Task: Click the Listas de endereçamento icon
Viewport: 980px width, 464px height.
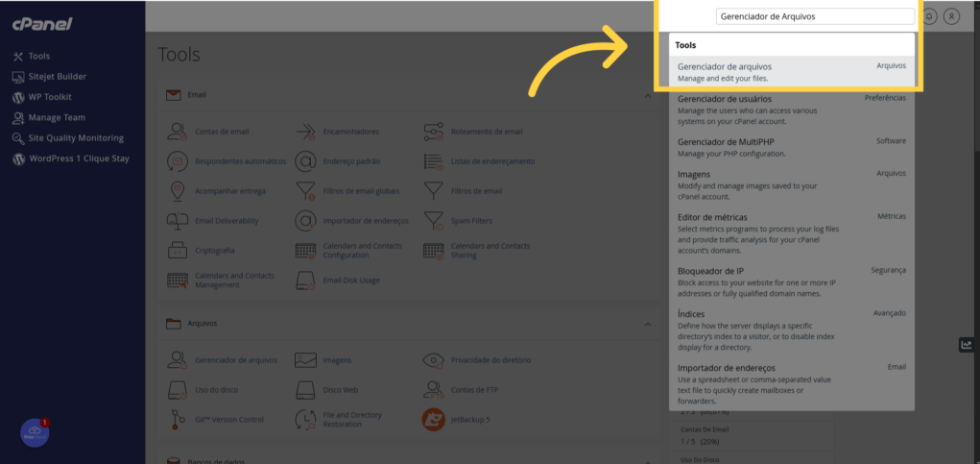Action: tap(433, 161)
